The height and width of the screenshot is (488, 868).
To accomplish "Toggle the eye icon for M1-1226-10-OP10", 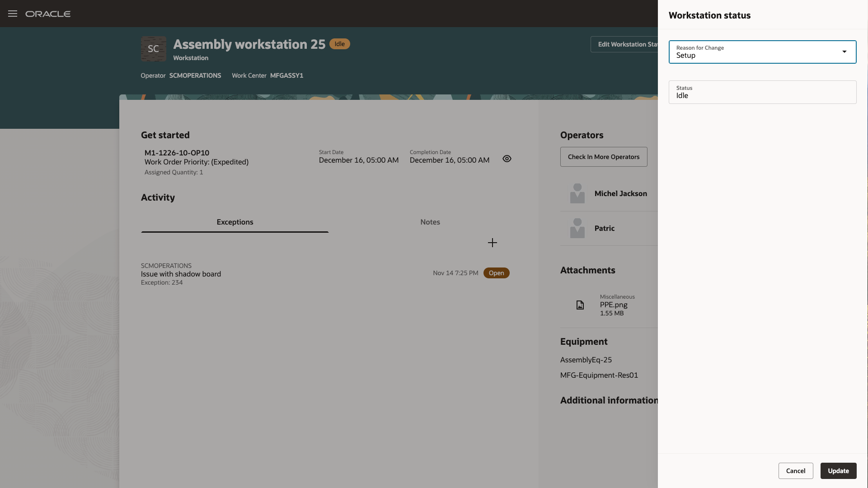I will (x=507, y=159).
